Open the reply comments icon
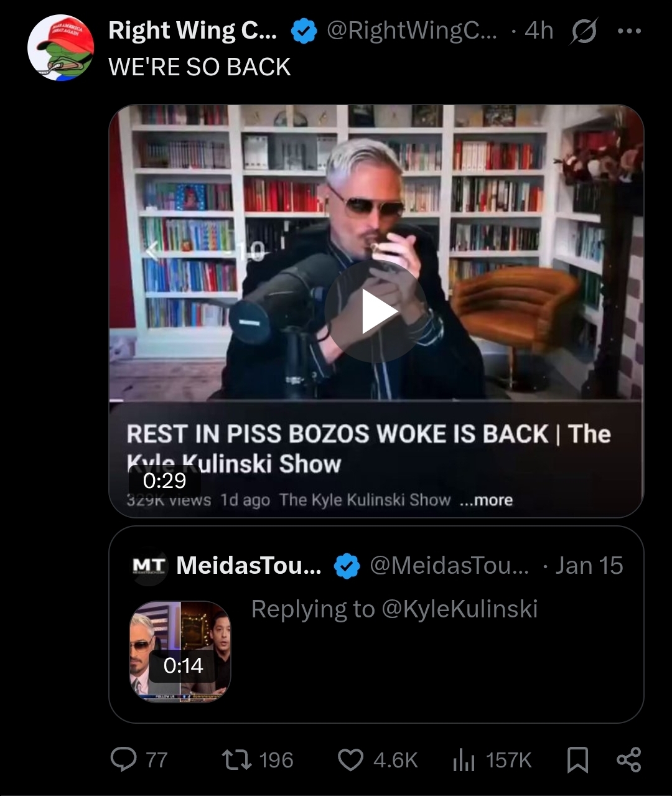 pyautogui.click(x=123, y=759)
